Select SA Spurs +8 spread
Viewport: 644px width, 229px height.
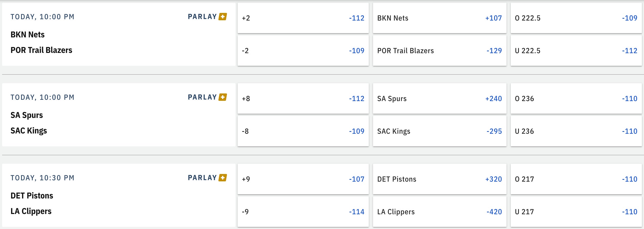point(303,98)
